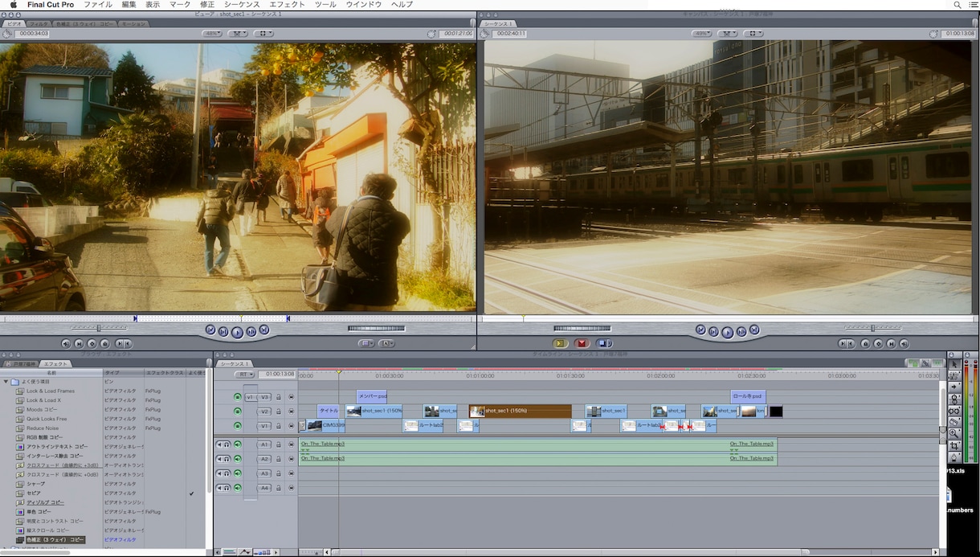Open the Apple menu
980x557 pixels.
coord(13,5)
